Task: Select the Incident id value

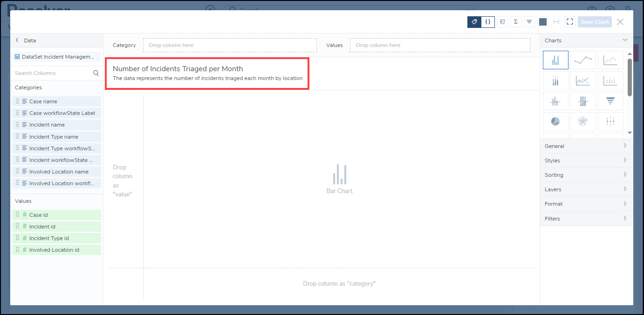Action: tap(57, 227)
